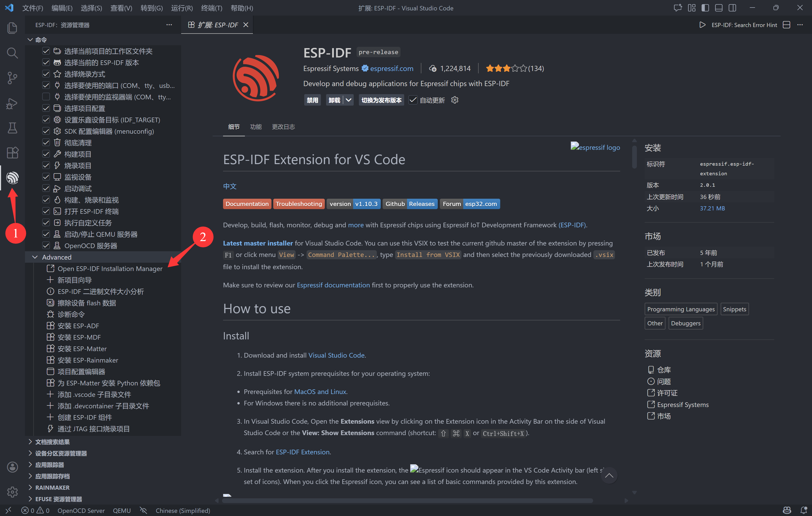Open the 文件(F) menu
This screenshot has height=516, width=812.
(x=32, y=8)
